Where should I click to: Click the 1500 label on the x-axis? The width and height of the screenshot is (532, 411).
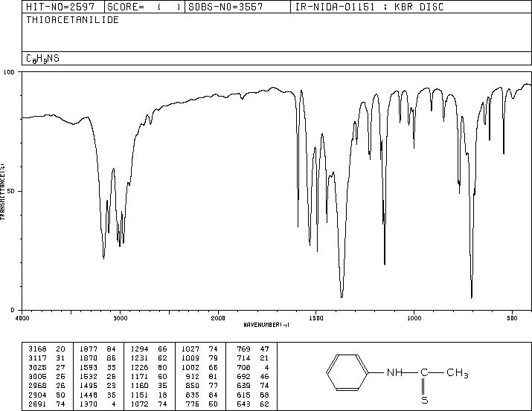pyautogui.click(x=316, y=318)
